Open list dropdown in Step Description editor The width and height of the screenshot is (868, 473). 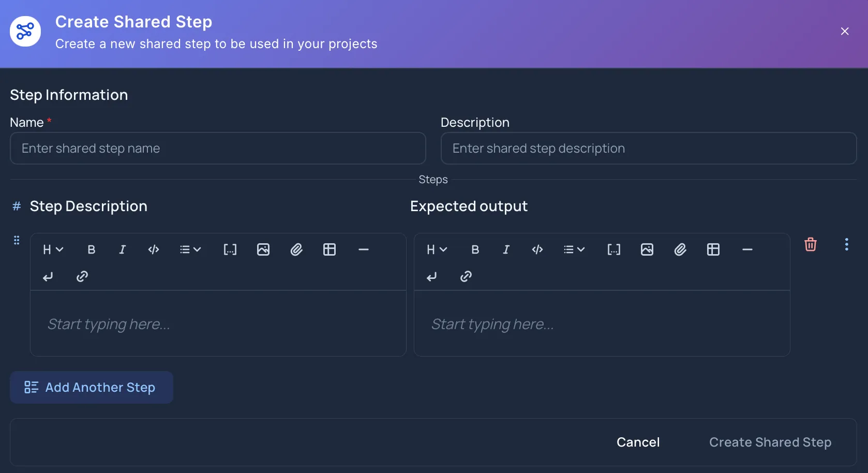pos(190,249)
